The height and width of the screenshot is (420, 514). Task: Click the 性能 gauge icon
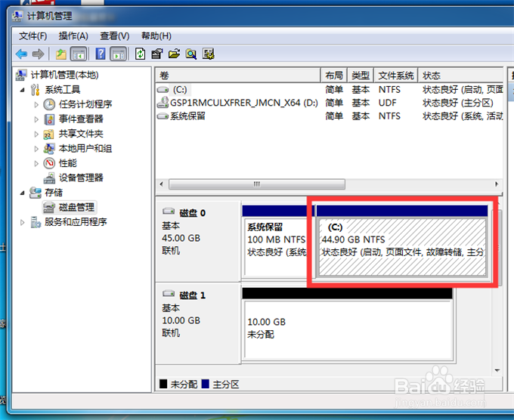tap(49, 163)
